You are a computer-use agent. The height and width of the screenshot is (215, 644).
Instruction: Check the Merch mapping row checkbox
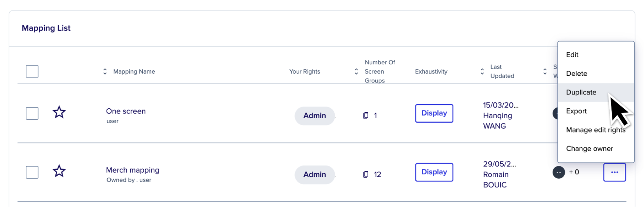tap(32, 172)
